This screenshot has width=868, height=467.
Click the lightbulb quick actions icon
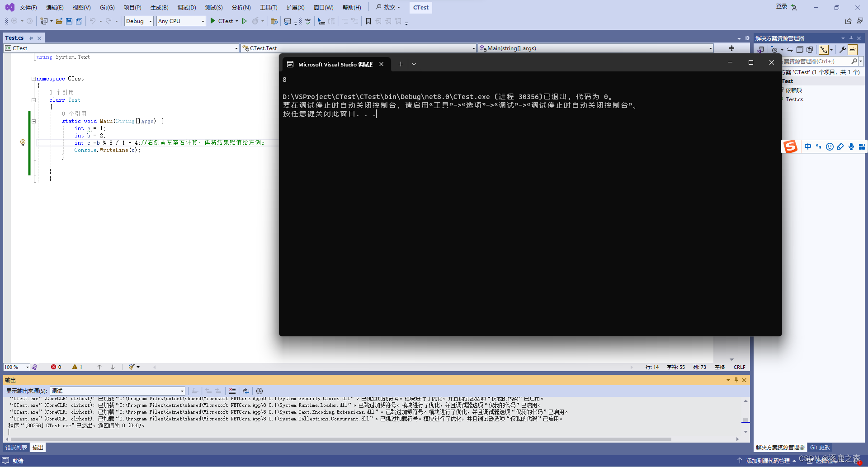point(23,143)
